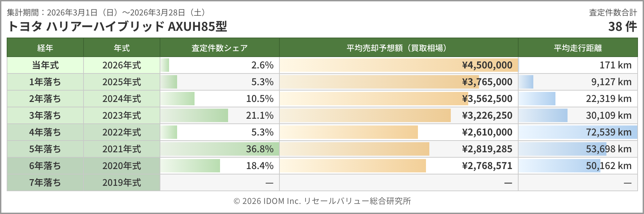Click the 経年 column header
Viewport: 644px width, 214px height.
click(45, 48)
